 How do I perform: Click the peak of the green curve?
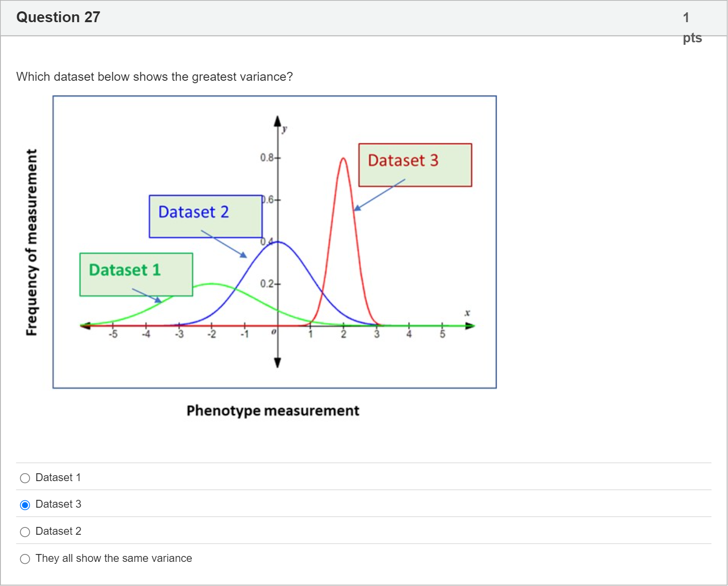[x=212, y=284]
